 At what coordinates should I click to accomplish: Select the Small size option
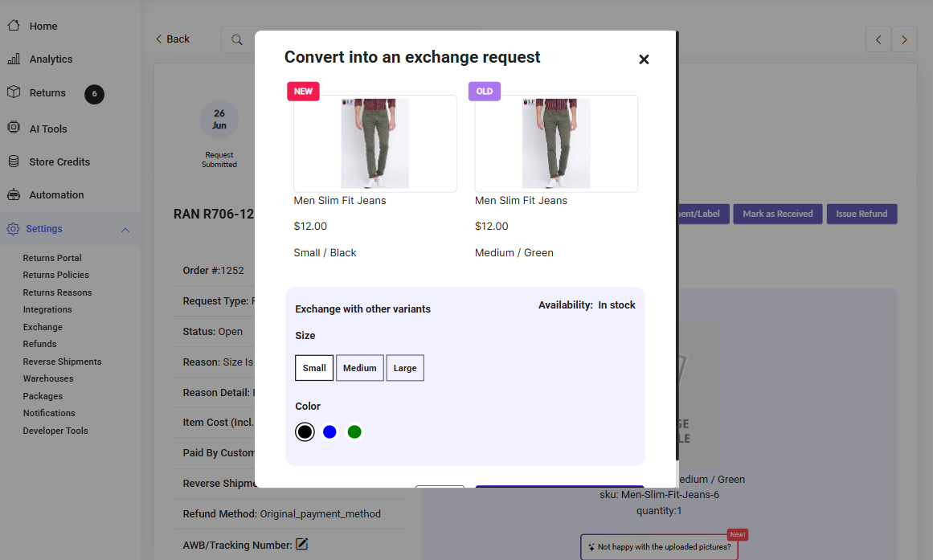tap(314, 368)
